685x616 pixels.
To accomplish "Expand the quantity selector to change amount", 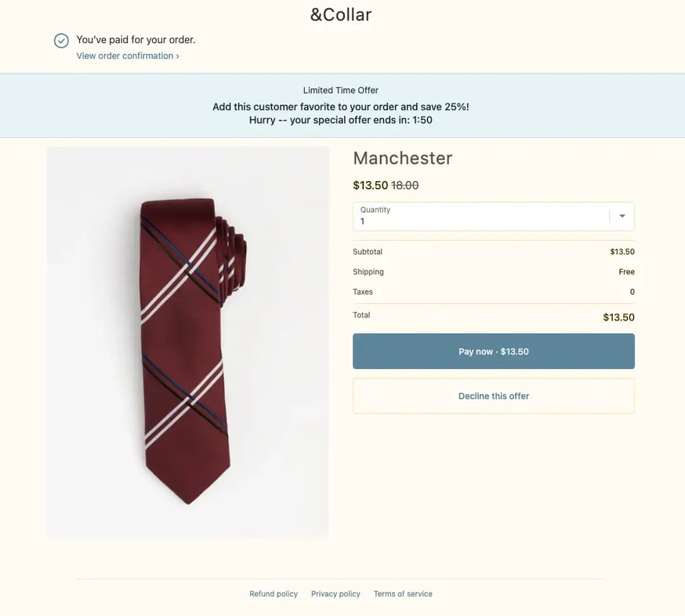I will [x=622, y=216].
